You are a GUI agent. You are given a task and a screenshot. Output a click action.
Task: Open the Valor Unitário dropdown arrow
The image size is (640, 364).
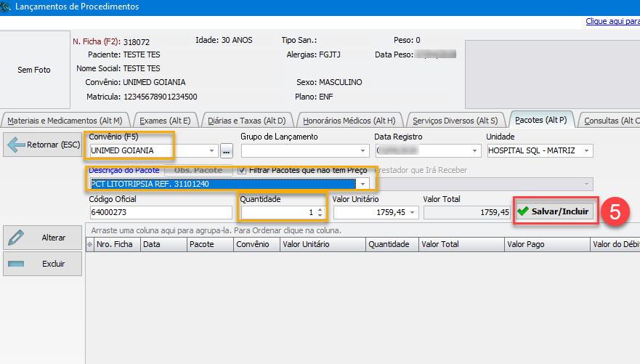413,212
